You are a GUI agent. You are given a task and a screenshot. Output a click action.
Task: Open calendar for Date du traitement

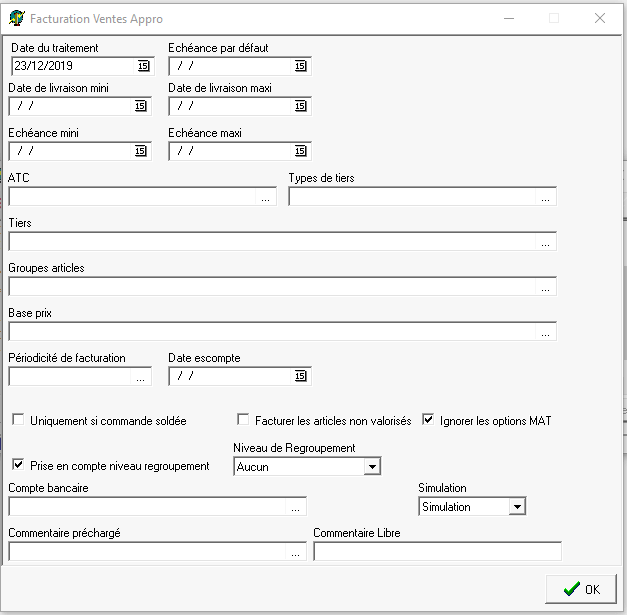pyautogui.click(x=142, y=66)
